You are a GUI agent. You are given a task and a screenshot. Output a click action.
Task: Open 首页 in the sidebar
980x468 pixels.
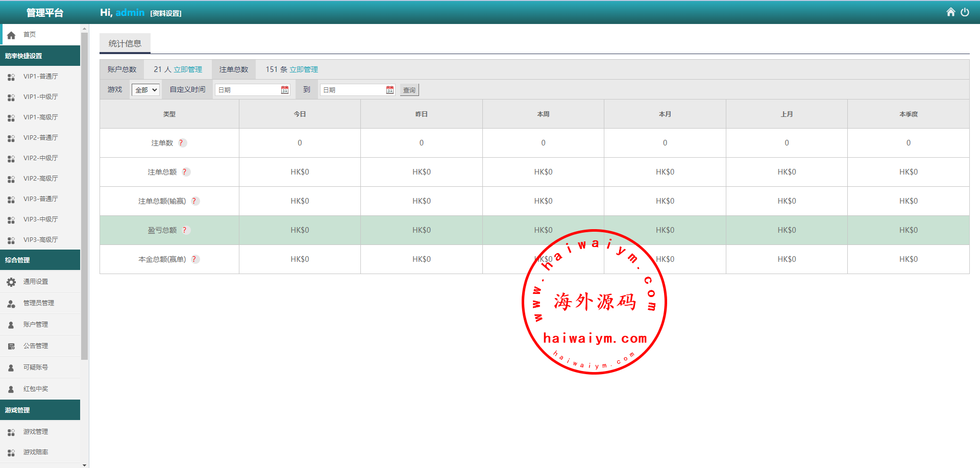pos(30,35)
